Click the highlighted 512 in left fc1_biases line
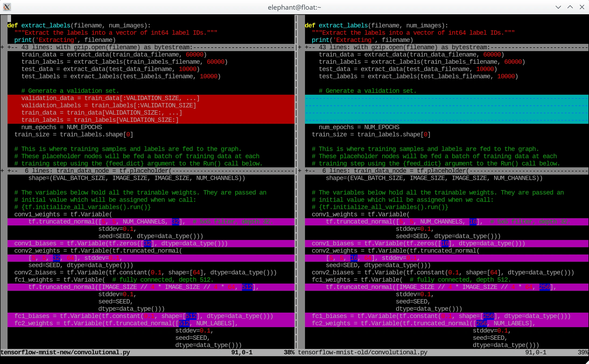 (x=191, y=316)
